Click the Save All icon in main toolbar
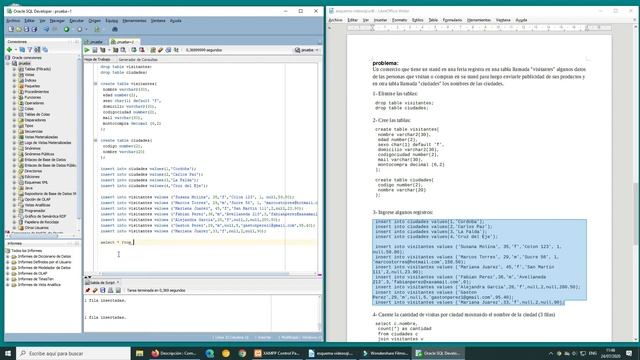 coord(34,29)
